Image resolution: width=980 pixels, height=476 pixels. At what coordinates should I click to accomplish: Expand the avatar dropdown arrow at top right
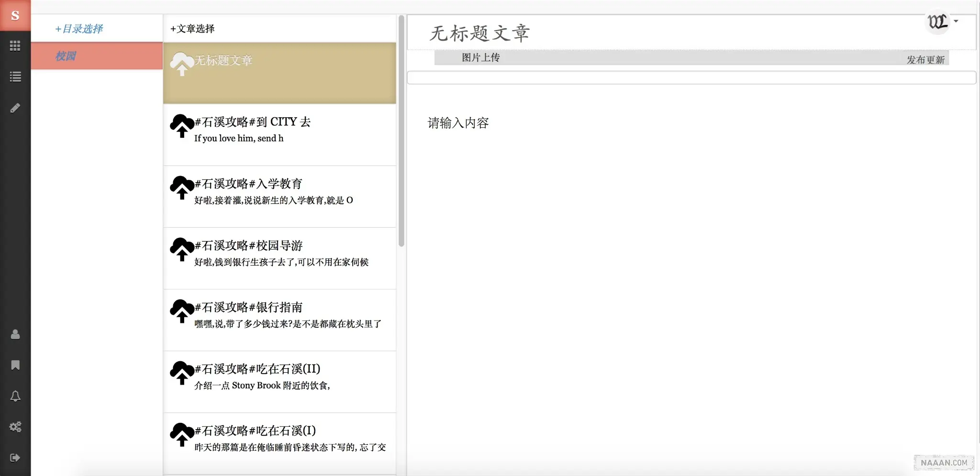(956, 21)
